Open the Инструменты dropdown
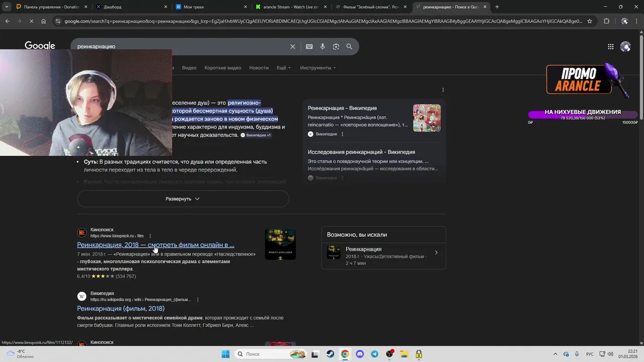 [318, 68]
